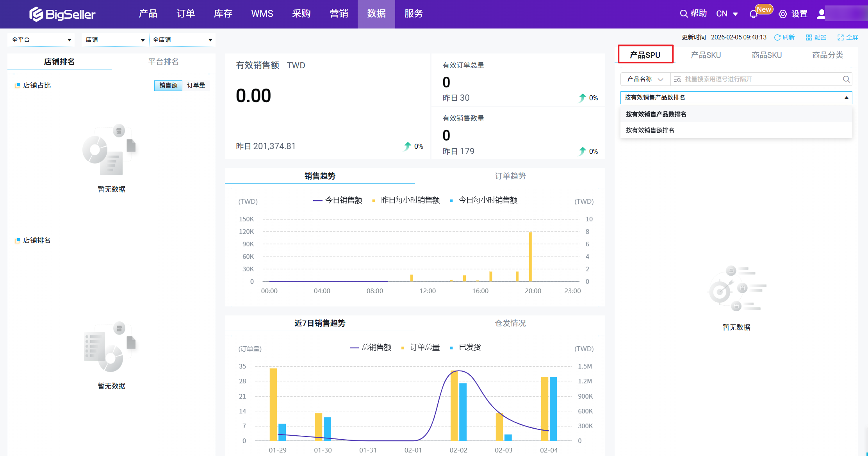Open the CN language dropdown
Viewport: 868px width, 456px height.
point(727,14)
